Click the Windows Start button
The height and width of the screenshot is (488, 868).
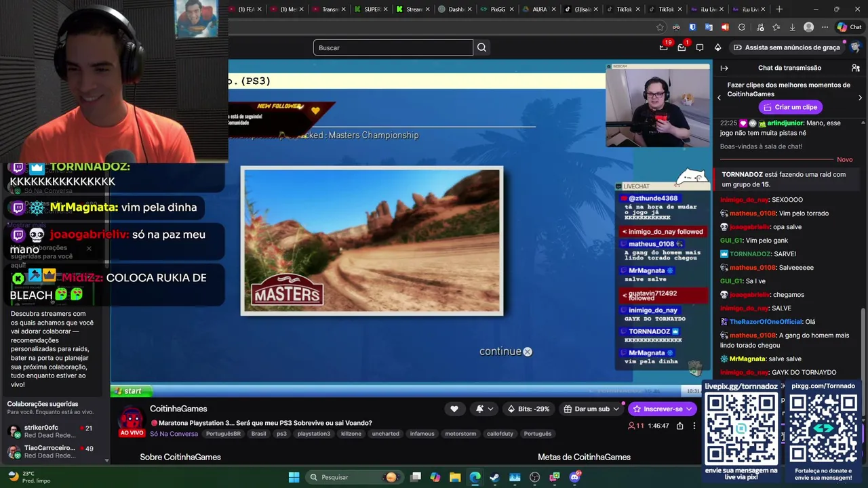point(294,477)
